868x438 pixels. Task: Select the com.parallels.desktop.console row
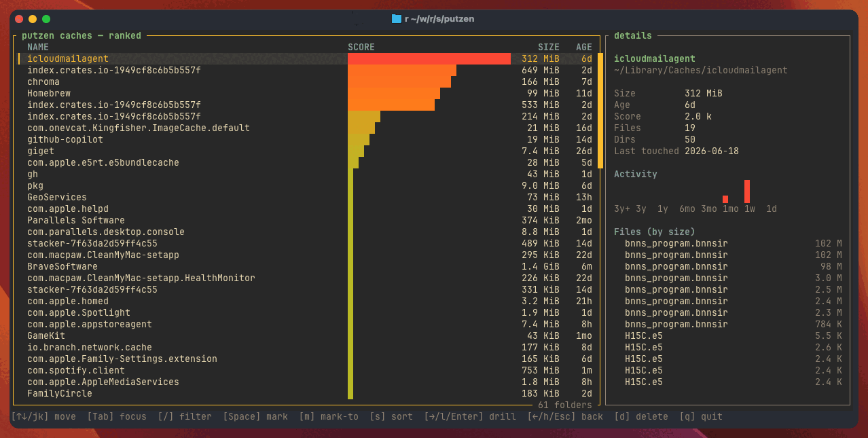click(x=306, y=232)
